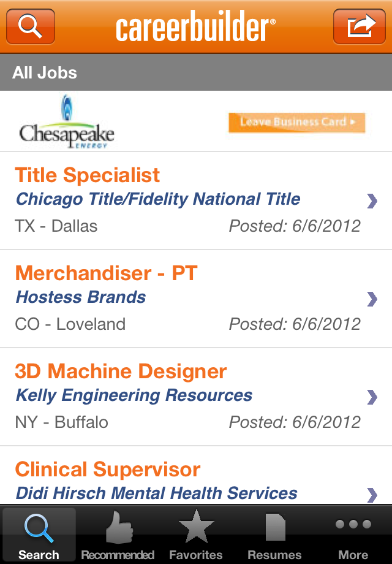Expand the Title Specialist listing chevron
This screenshot has width=392, height=564.
click(x=372, y=201)
